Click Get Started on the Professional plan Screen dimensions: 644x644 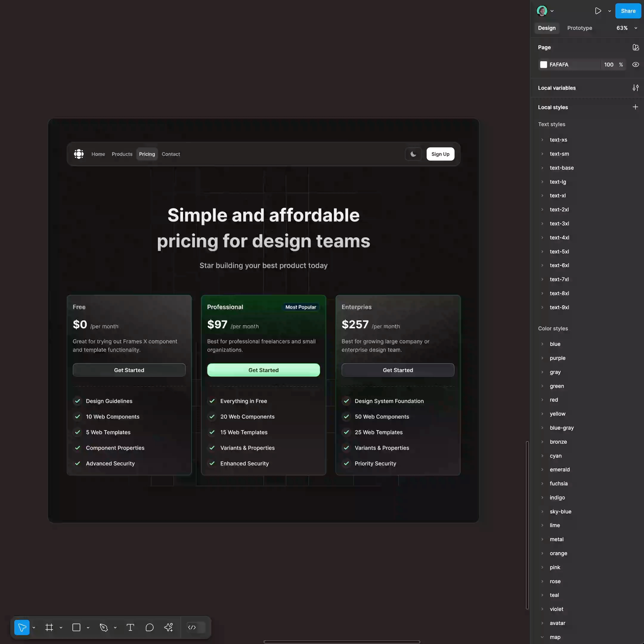point(263,370)
